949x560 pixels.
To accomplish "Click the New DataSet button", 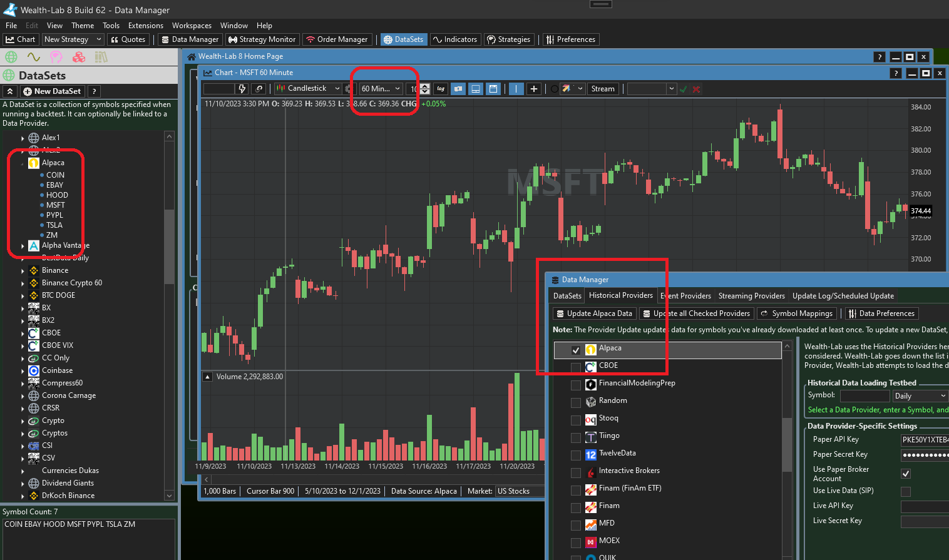I will pos(52,91).
